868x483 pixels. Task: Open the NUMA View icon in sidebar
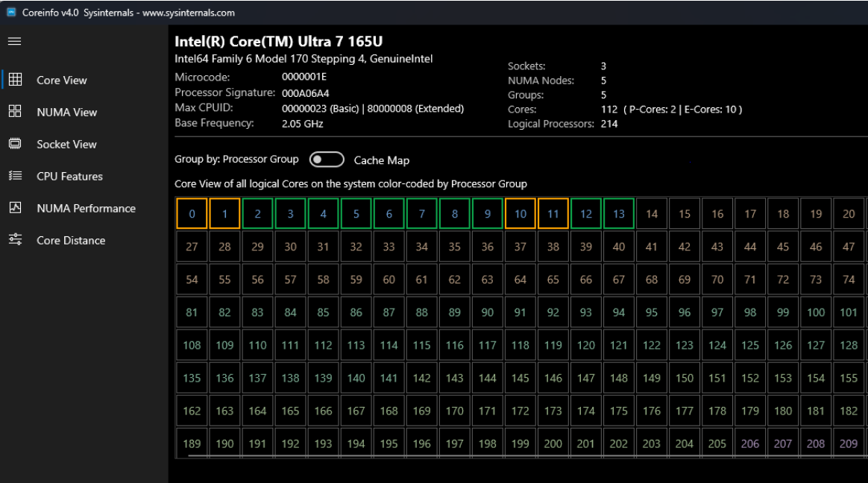(x=15, y=112)
